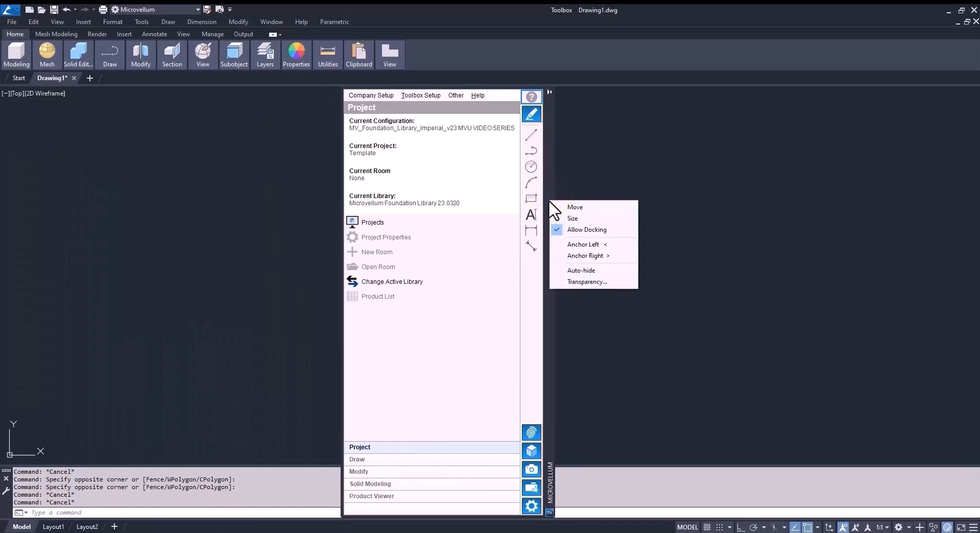
Task: Click the Toolbox palette auto-hide pin icon
Action: click(549, 92)
